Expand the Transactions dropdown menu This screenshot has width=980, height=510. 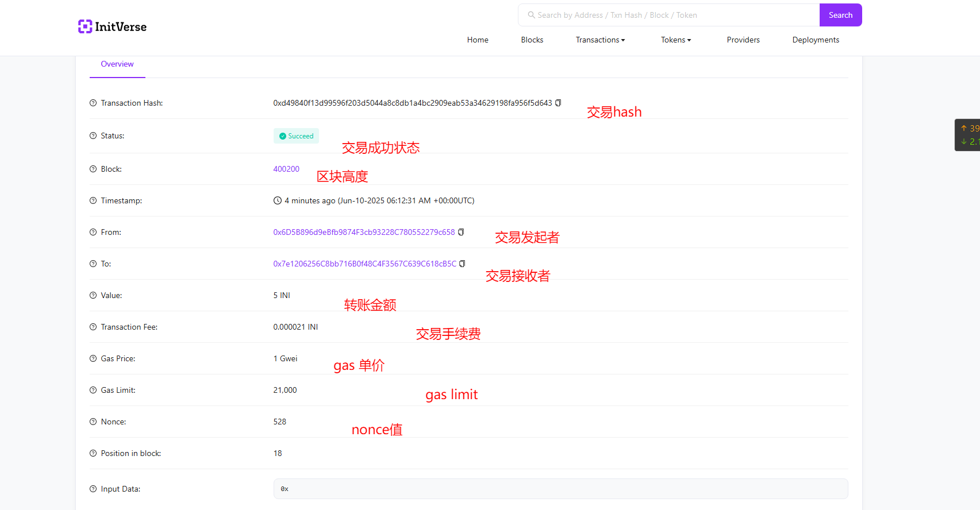pyautogui.click(x=600, y=40)
